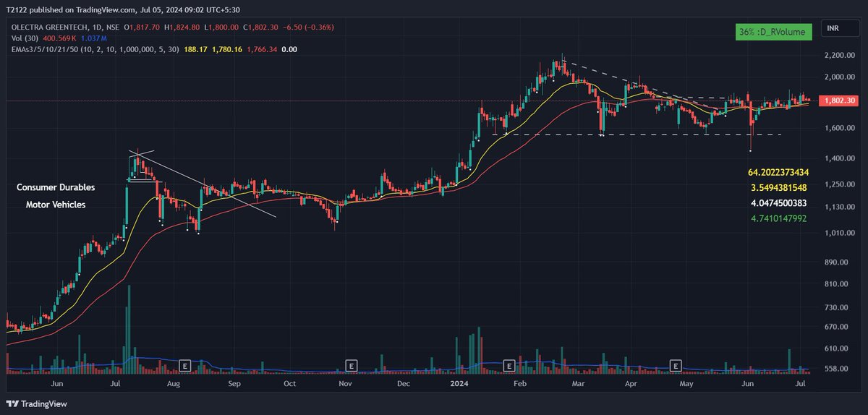Click the high price H1,824.80 value

click(183, 28)
